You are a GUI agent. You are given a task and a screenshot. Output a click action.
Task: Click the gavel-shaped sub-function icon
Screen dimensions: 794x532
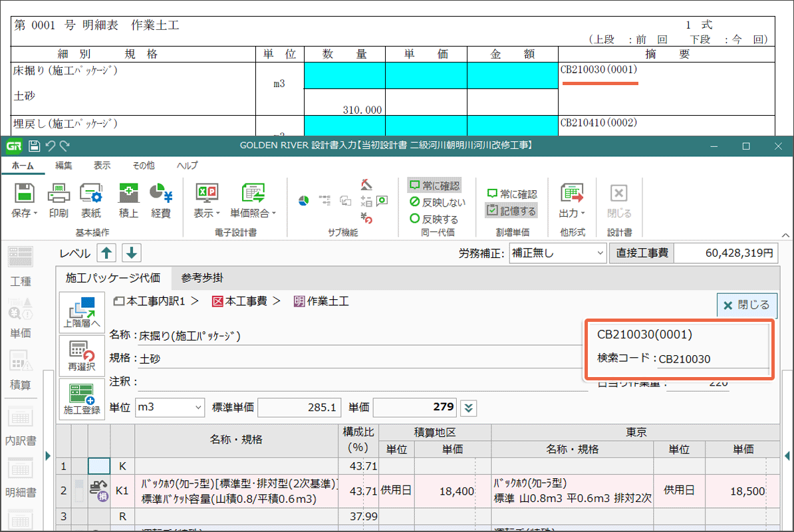point(366,184)
